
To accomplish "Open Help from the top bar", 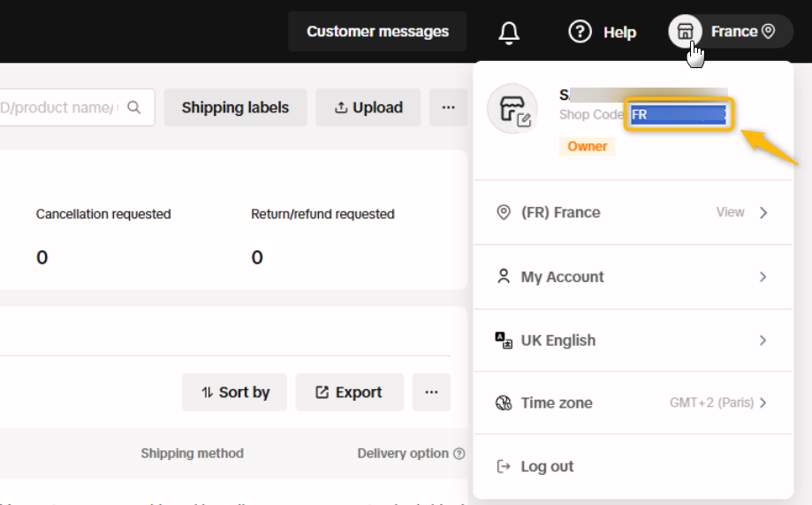I will pos(602,32).
